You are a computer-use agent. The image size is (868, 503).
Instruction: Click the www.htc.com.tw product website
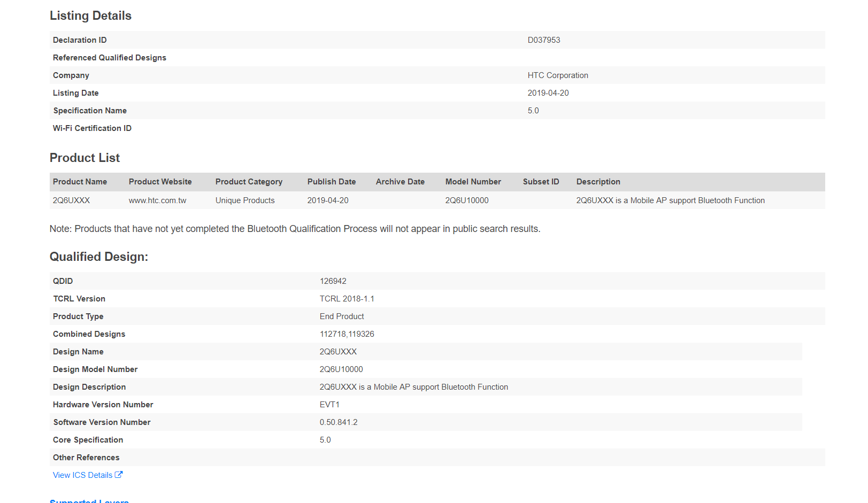point(157,200)
